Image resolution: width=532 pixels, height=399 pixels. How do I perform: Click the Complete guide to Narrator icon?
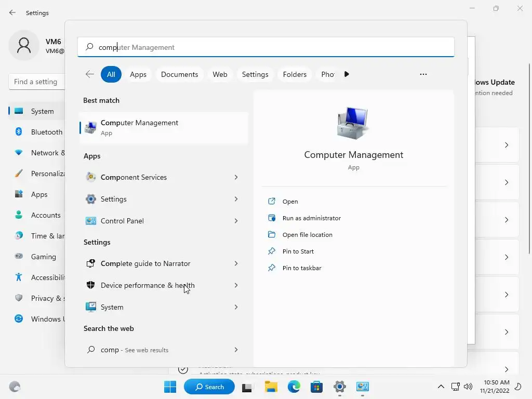(x=90, y=263)
